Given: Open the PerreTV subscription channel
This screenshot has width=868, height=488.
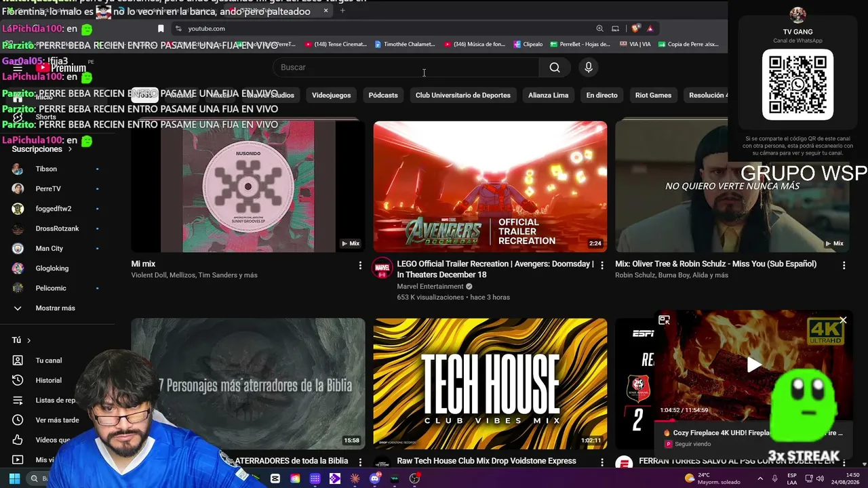Looking at the screenshot, I should click(48, 188).
